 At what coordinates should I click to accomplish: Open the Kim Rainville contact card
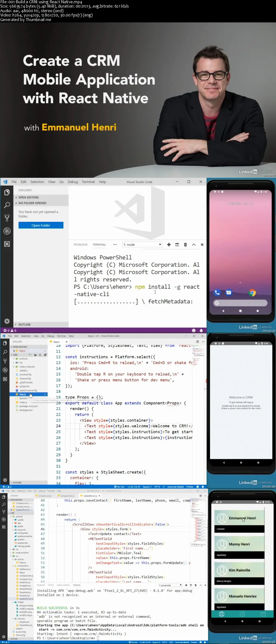[x=239, y=573]
